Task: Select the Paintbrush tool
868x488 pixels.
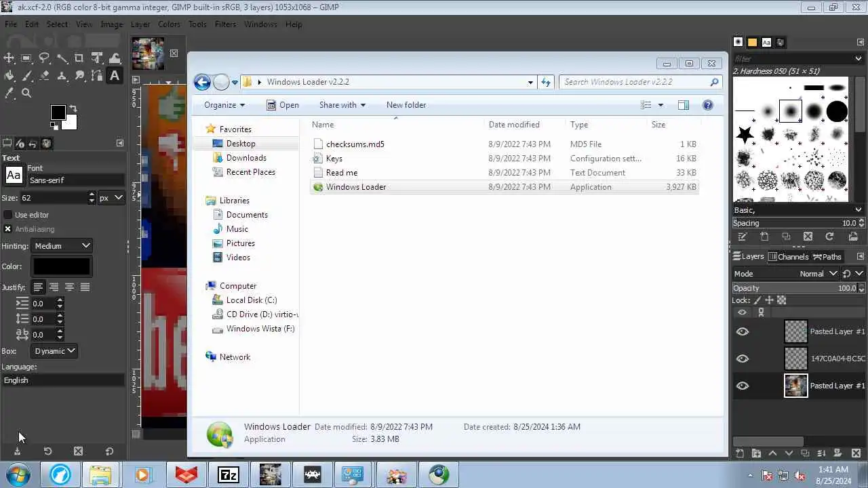Action: click(26, 76)
